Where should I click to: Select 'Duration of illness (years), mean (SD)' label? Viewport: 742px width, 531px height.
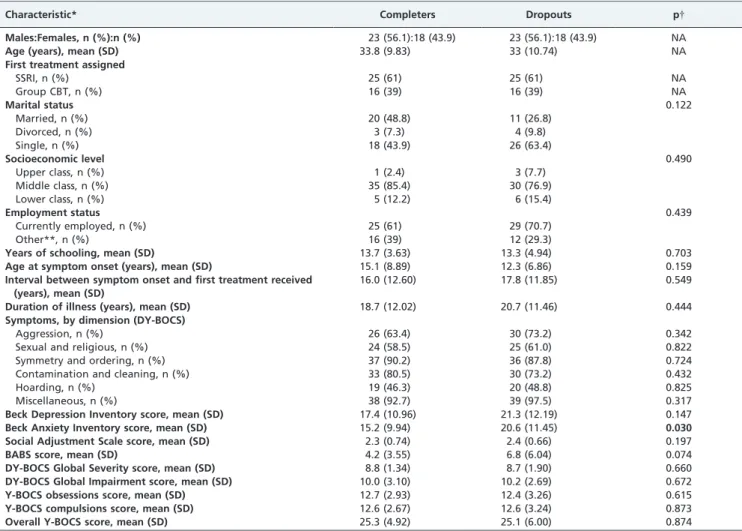[x=97, y=307]
